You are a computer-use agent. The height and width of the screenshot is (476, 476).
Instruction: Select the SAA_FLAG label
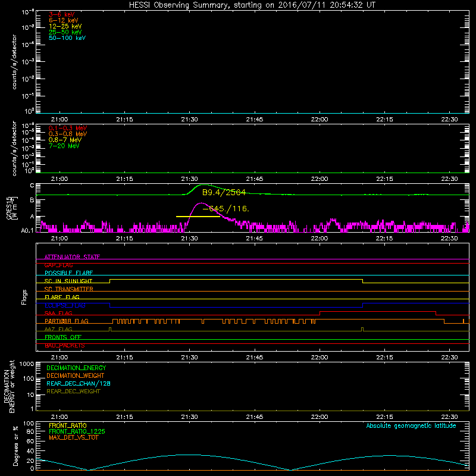click(x=58, y=314)
